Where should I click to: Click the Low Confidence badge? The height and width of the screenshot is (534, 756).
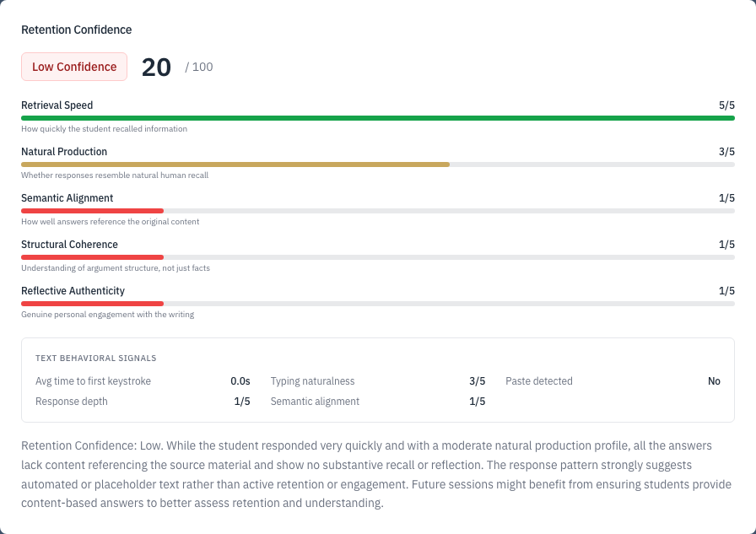point(73,66)
